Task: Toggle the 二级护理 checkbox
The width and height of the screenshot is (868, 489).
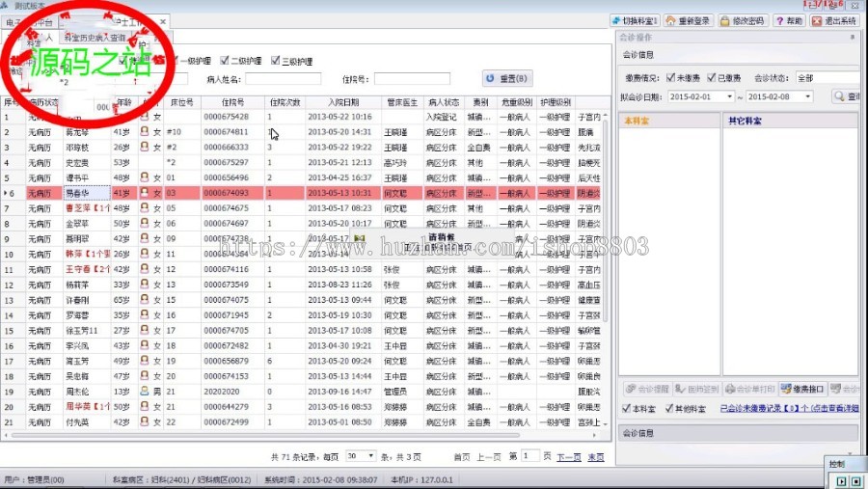Action: pyautogui.click(x=225, y=60)
